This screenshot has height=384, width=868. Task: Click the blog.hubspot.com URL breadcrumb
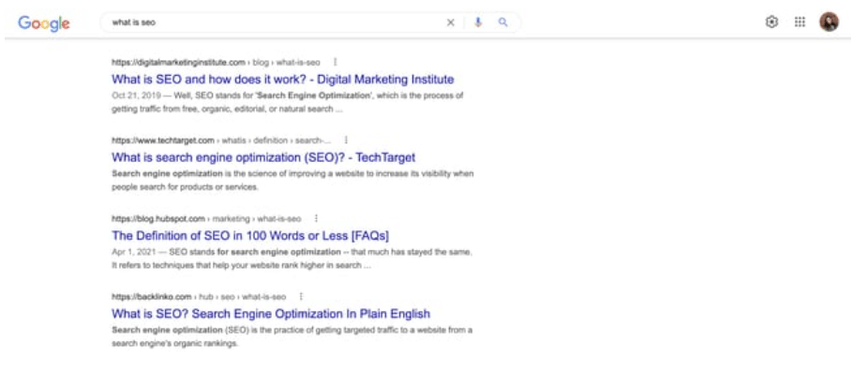pyautogui.click(x=206, y=218)
